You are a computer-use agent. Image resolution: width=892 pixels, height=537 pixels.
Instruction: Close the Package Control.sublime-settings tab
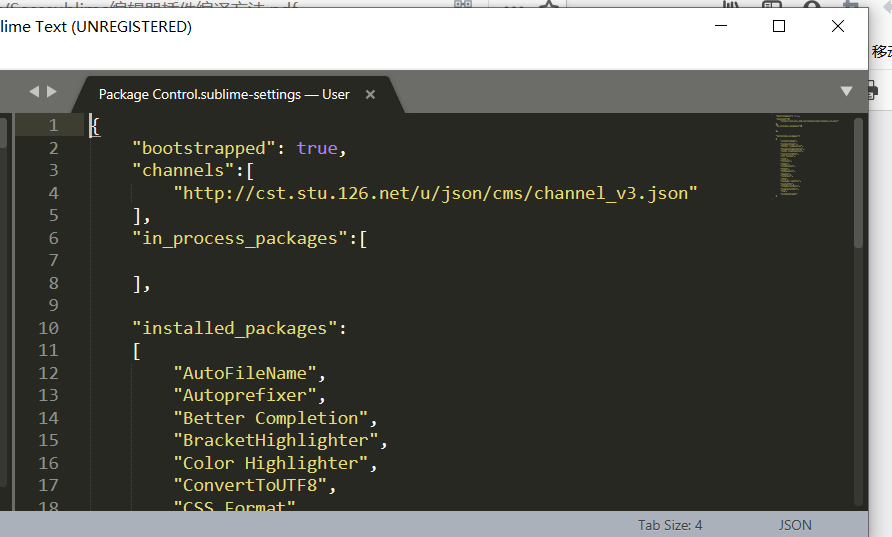coord(370,94)
